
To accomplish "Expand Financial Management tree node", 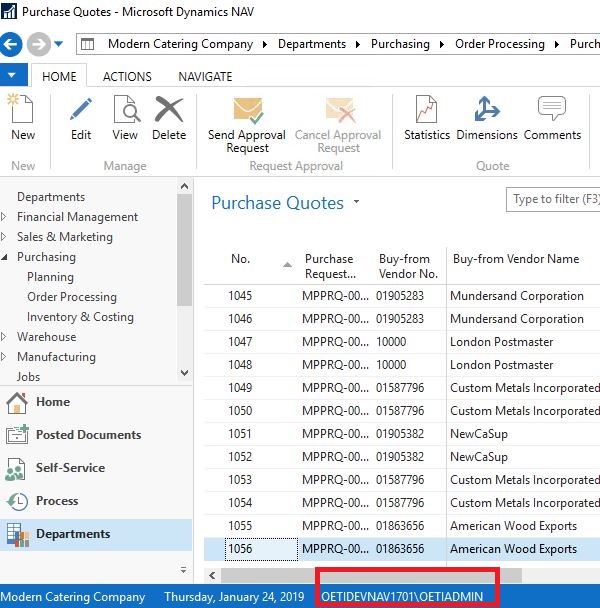I will (4, 217).
